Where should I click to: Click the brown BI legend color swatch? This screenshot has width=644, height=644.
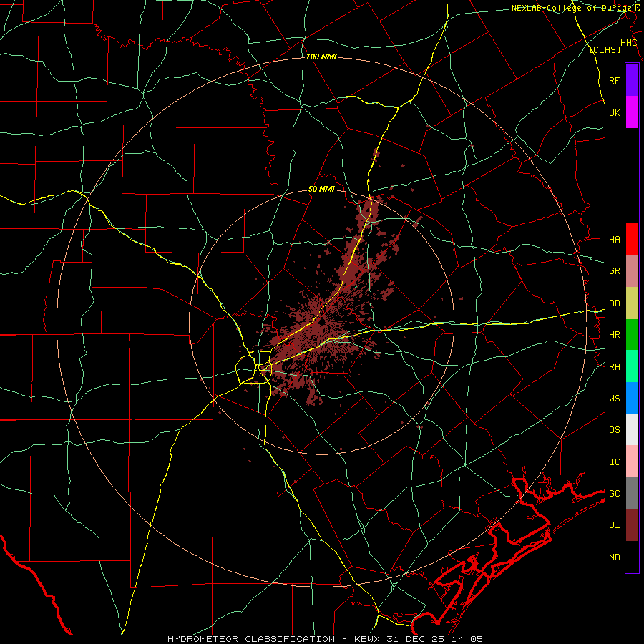[632, 525]
